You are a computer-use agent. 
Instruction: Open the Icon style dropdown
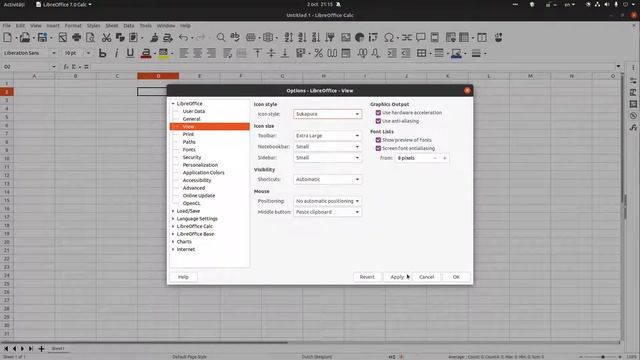[x=327, y=114]
